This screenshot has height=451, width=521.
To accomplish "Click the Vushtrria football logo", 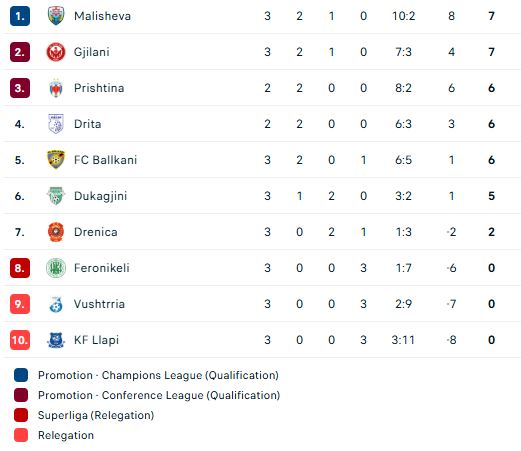I will click(x=56, y=304).
